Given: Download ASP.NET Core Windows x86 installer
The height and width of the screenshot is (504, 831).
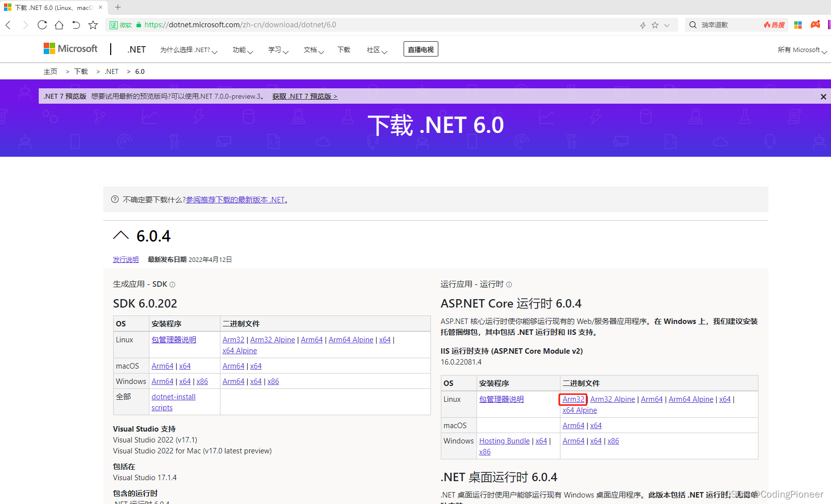Looking at the screenshot, I should (485, 452).
